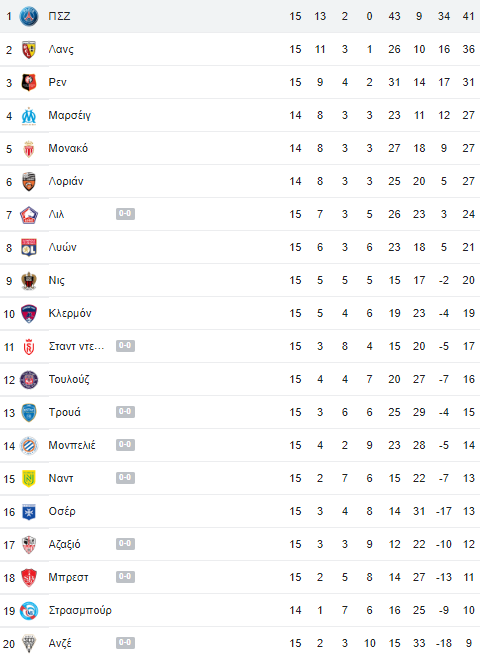Click the Κλερμόν team badge
The image size is (480, 657).
pos(29,314)
